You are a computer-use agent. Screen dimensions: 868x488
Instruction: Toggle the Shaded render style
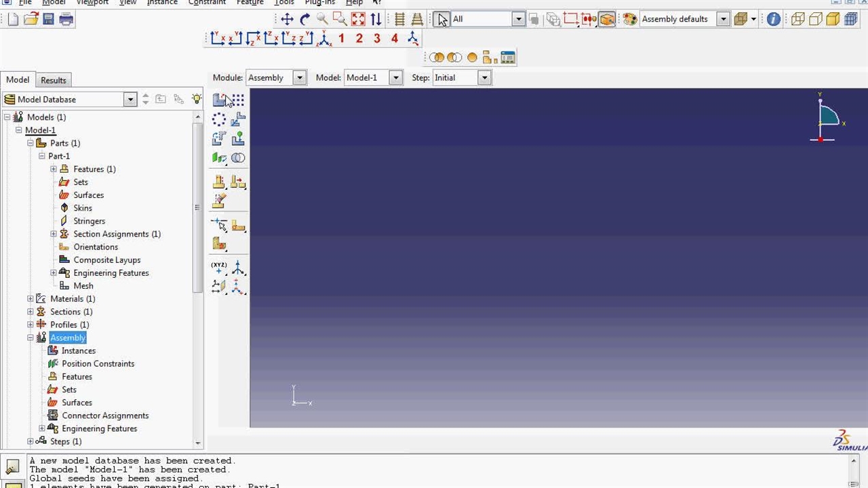(833, 19)
